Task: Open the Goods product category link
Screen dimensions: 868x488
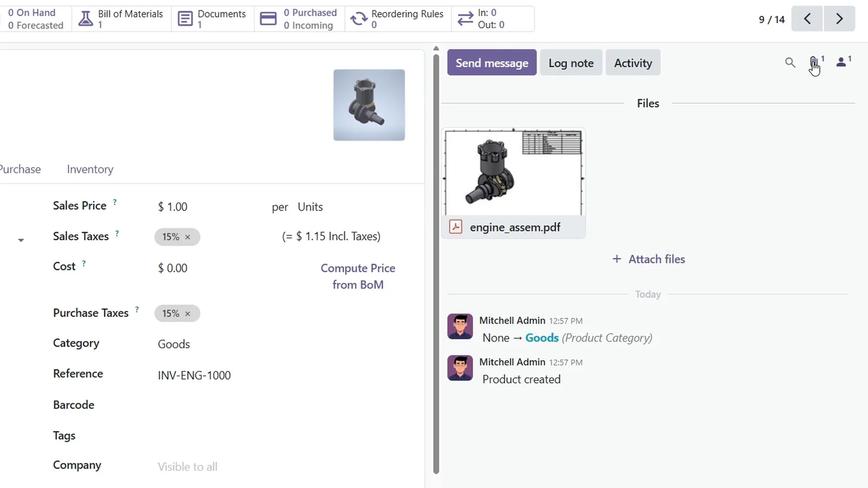Action: click(x=542, y=338)
